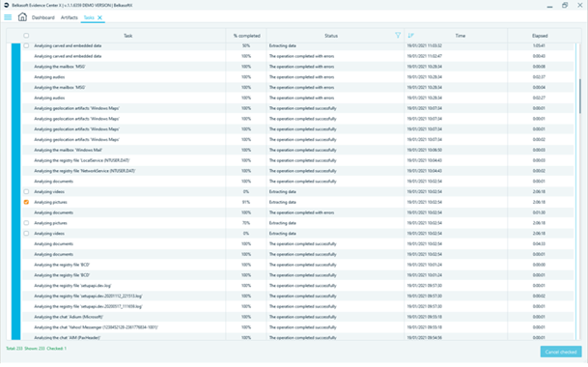This screenshot has width=588, height=367.
Task: Click the 50% completed cell
Action: pos(246,45)
